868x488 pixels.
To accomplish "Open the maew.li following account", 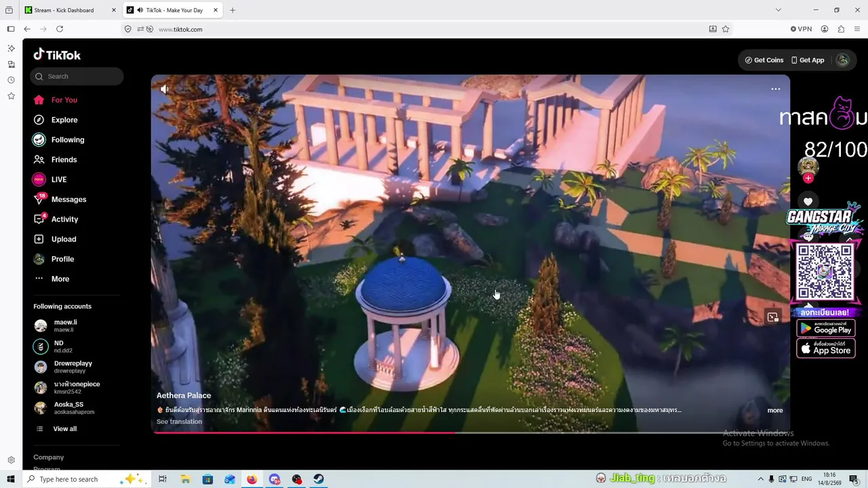I will [x=66, y=325].
